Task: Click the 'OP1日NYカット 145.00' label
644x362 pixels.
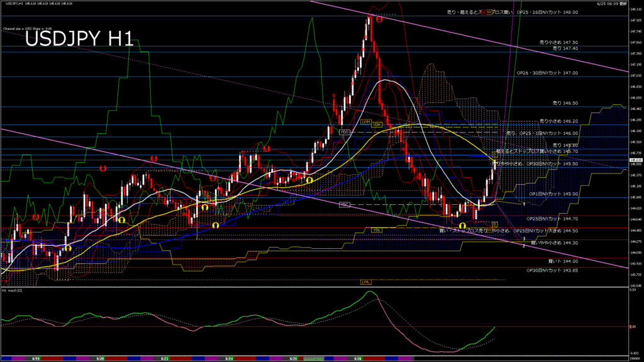Action: (x=553, y=194)
